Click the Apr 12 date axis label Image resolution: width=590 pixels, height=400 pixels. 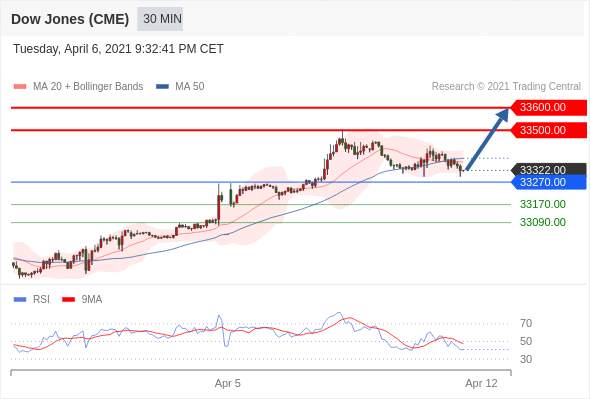pos(481,383)
